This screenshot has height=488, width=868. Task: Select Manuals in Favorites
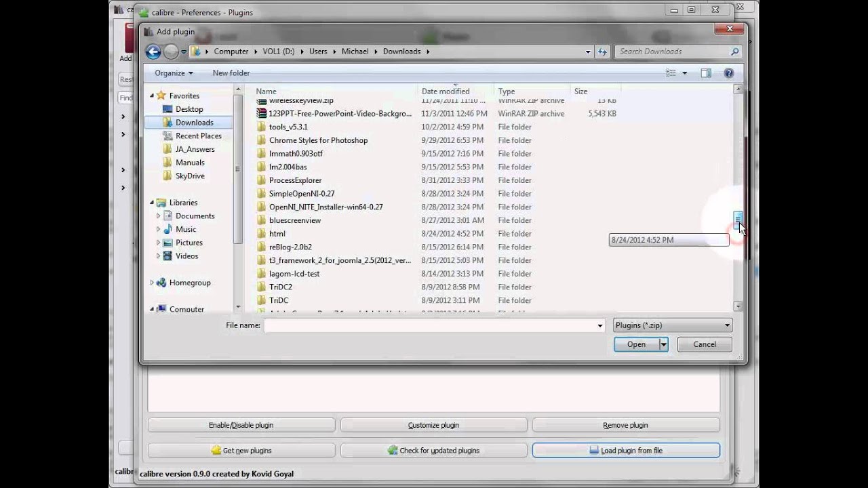(190, 163)
